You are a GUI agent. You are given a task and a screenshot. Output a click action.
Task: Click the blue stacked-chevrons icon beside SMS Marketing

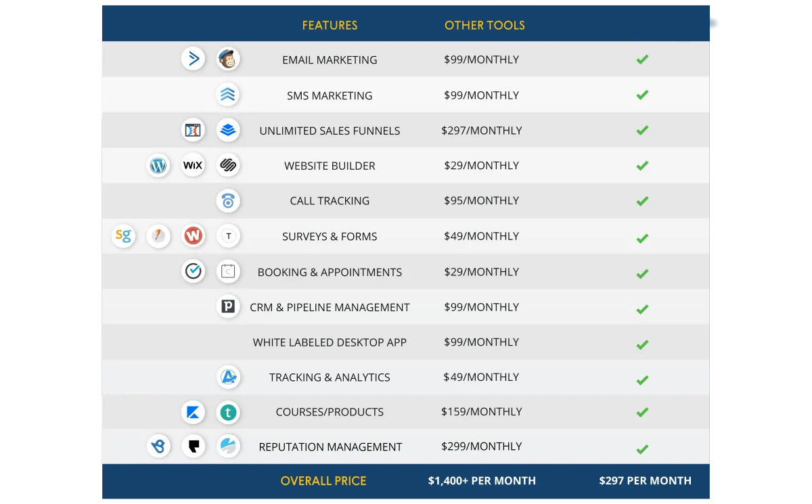point(228,95)
